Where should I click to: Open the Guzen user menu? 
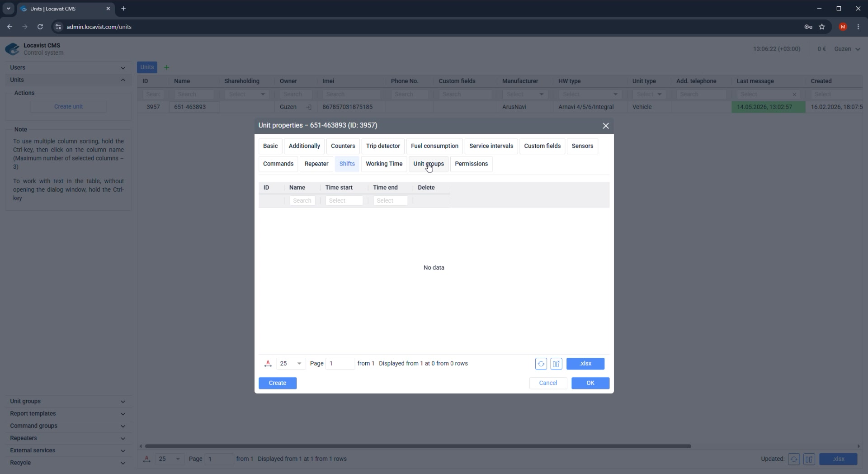tap(847, 49)
